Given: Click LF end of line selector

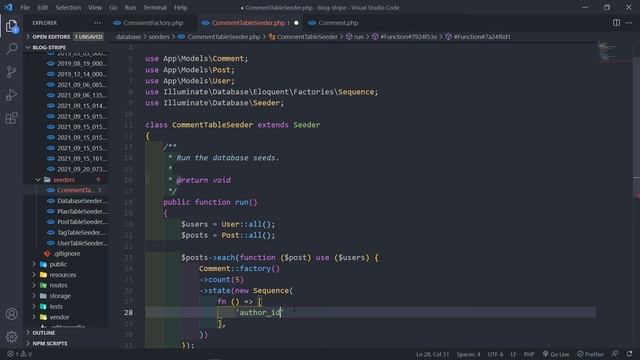Looking at the screenshot, I should coord(513,354).
